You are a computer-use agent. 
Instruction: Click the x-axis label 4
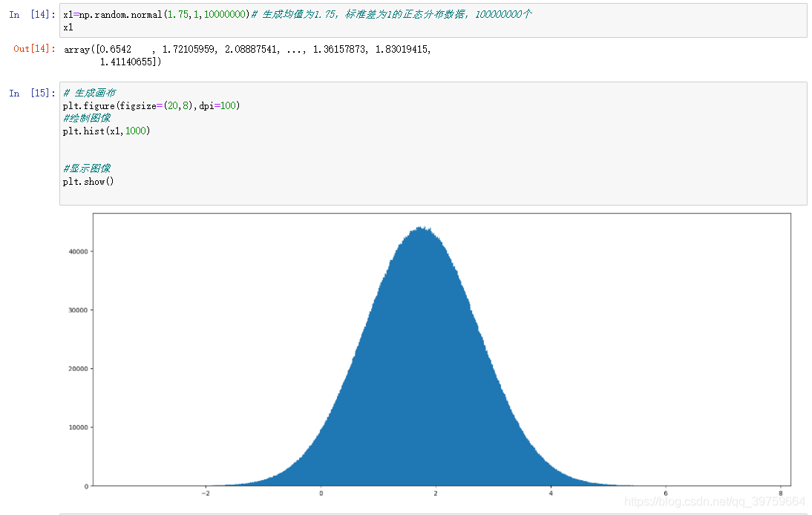pos(551,493)
